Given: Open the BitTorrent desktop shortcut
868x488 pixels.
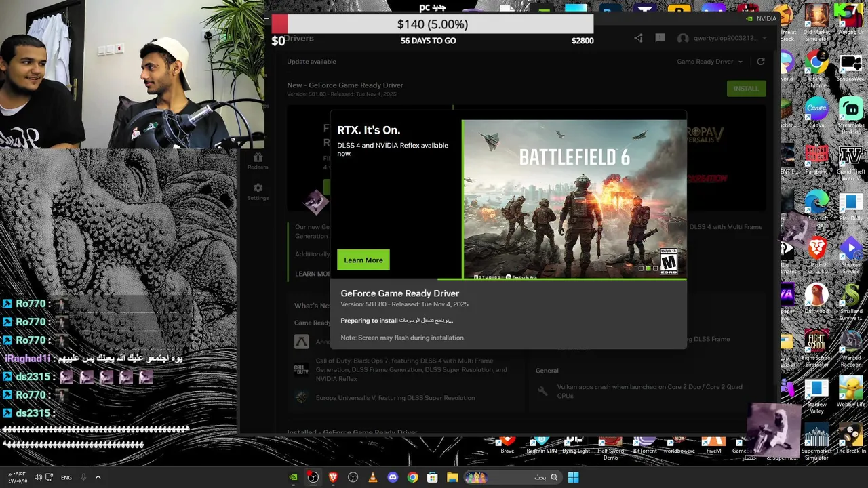Looking at the screenshot, I should pos(645,446).
